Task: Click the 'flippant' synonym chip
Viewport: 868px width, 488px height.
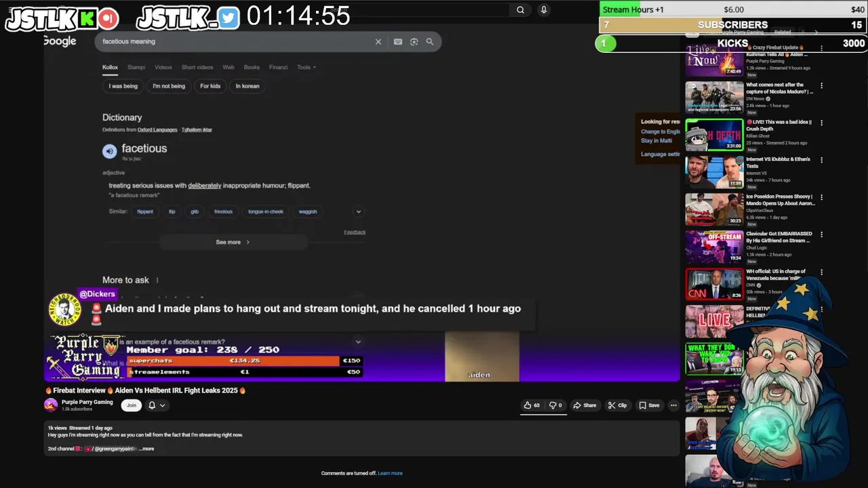Action: [x=145, y=211]
